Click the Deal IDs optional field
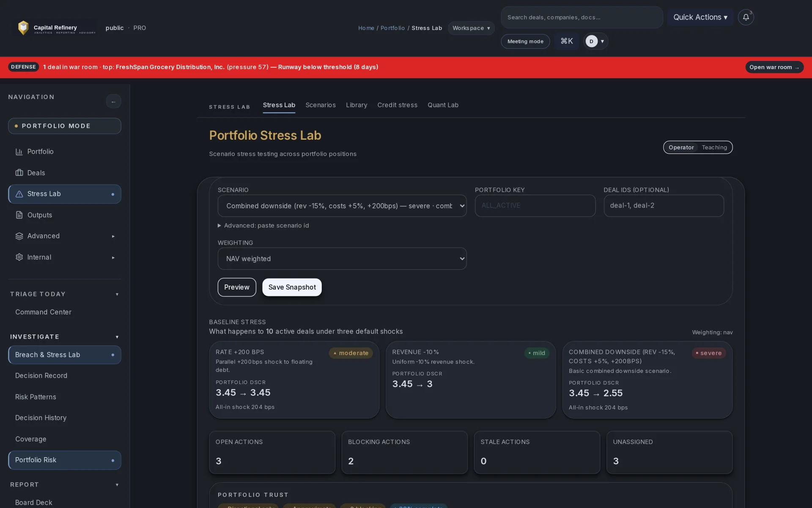The height and width of the screenshot is (508, 812). [664, 206]
